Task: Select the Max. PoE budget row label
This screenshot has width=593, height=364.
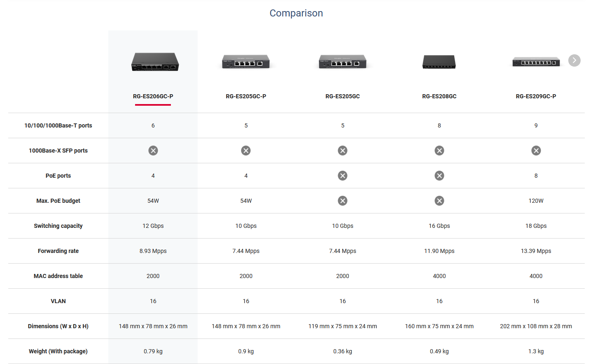Action: click(58, 201)
